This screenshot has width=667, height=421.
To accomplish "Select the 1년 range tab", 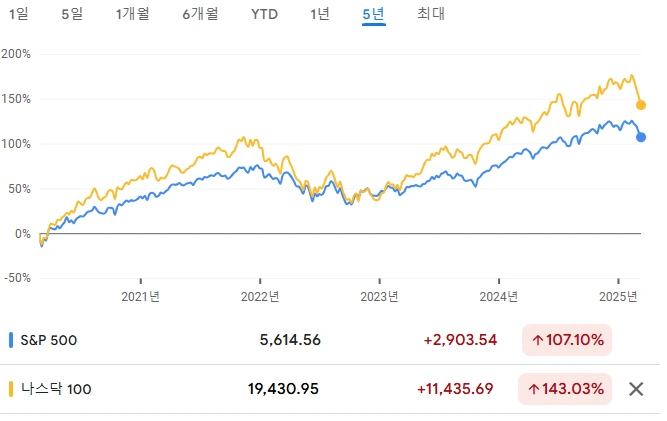I will pos(320,14).
